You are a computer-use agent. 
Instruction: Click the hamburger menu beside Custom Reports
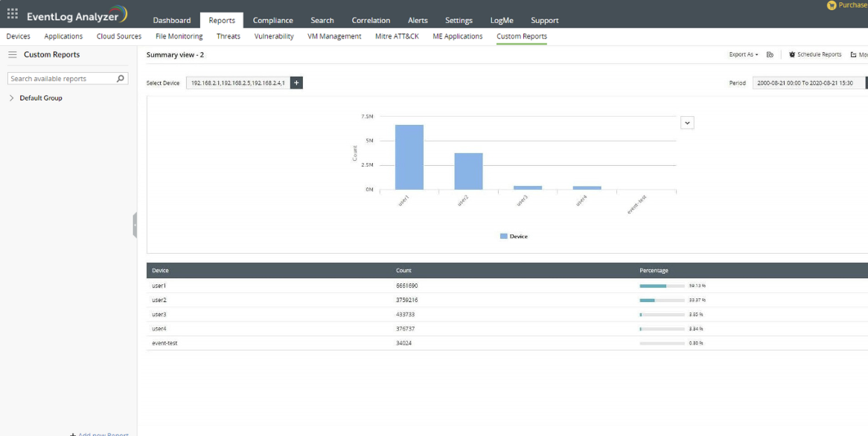[x=12, y=55]
